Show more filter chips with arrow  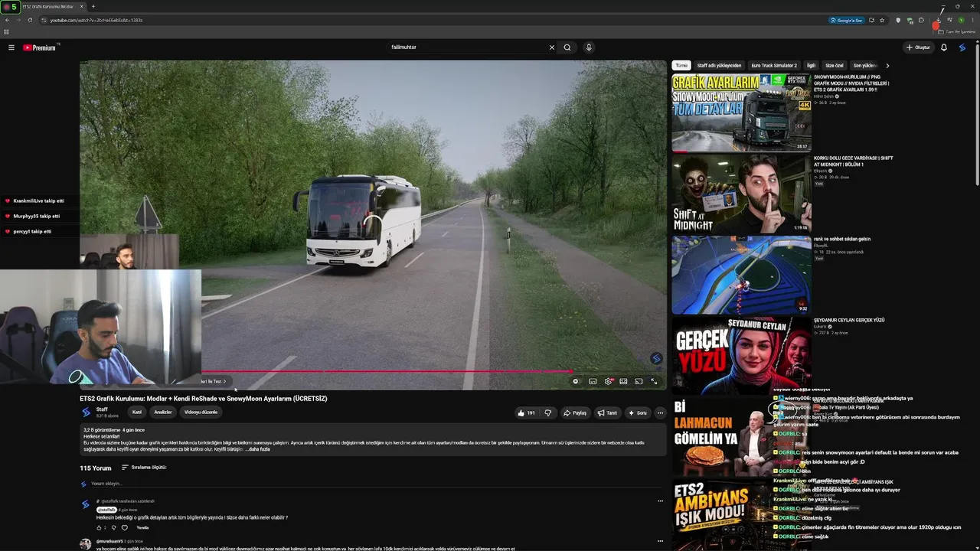point(887,66)
